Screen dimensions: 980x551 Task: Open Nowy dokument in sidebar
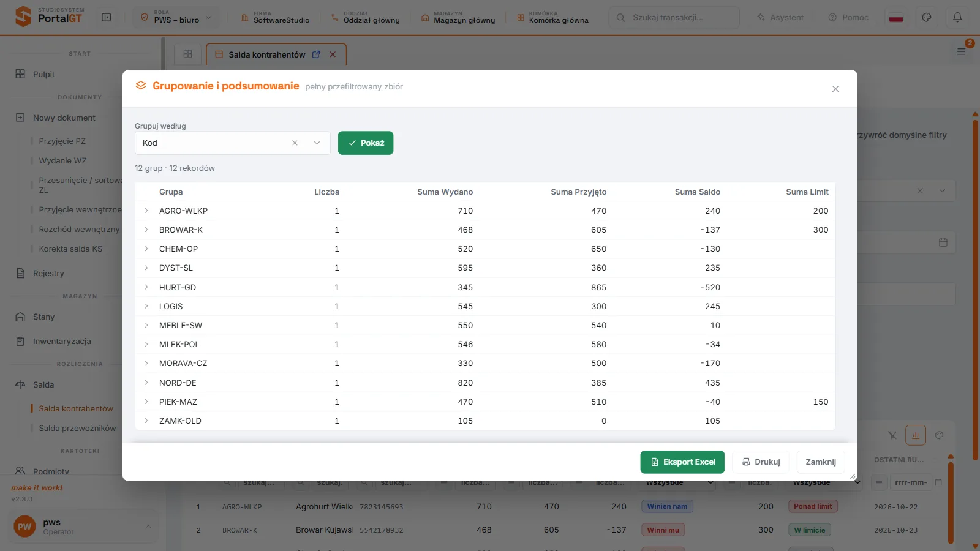64,118
